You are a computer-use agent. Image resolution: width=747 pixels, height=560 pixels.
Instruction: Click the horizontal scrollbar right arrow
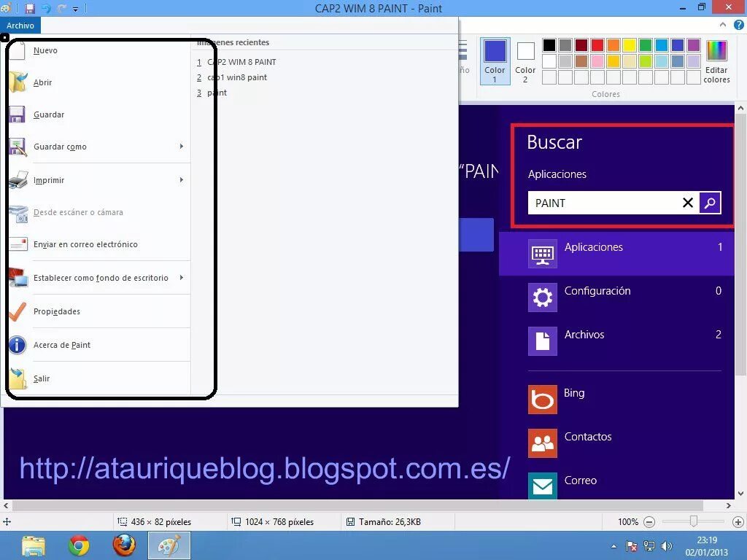[729, 506]
